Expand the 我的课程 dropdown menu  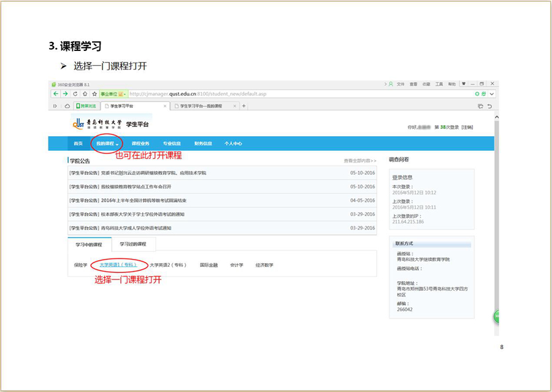(107, 144)
